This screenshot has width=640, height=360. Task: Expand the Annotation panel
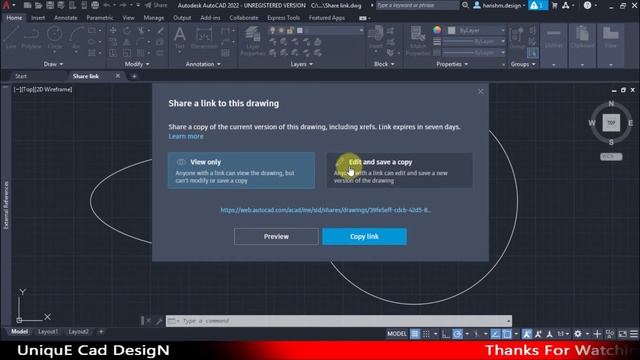(x=203, y=64)
